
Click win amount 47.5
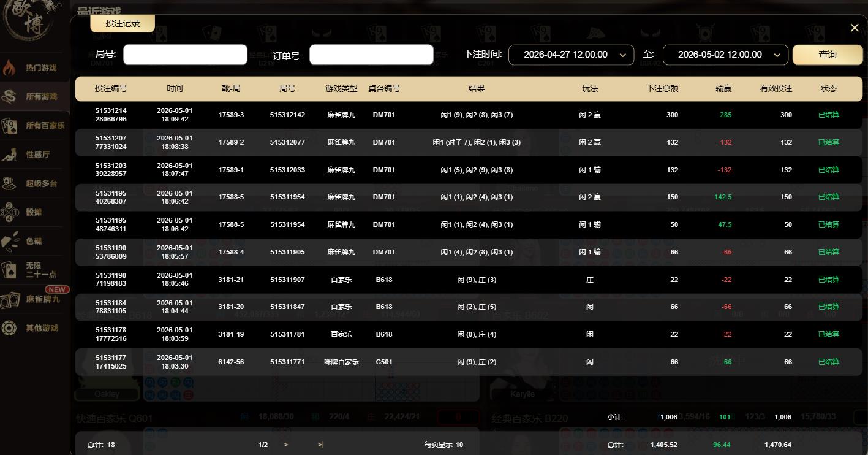tap(725, 224)
